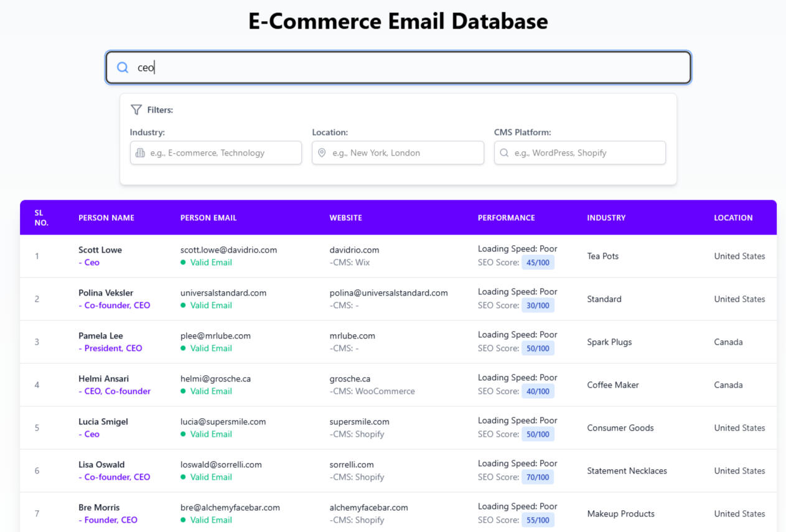The height and width of the screenshot is (532, 786).
Task: Click the magnifier icon in main search bar
Action: click(x=123, y=68)
